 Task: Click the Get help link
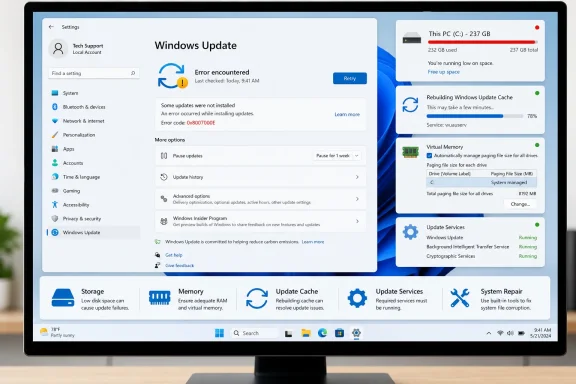pos(174,255)
